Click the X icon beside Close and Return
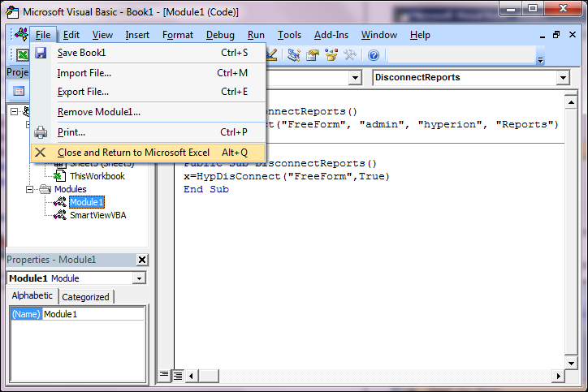588x392 pixels. (40, 152)
